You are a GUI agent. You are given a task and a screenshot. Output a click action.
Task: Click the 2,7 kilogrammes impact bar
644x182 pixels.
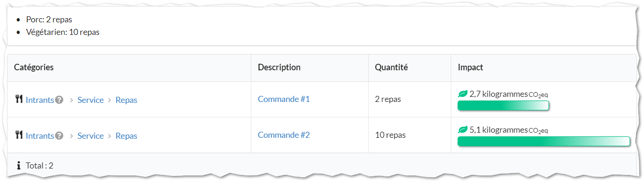[x=503, y=106]
